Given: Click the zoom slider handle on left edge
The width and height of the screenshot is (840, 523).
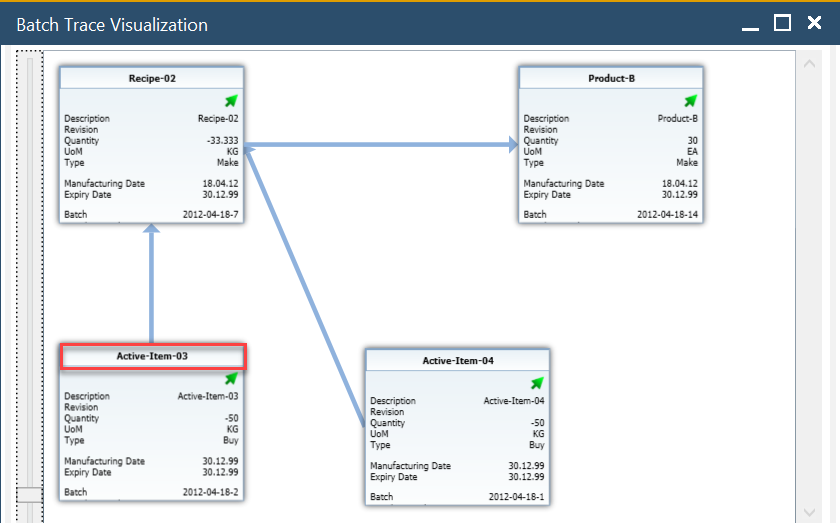Looking at the screenshot, I should tap(30, 494).
